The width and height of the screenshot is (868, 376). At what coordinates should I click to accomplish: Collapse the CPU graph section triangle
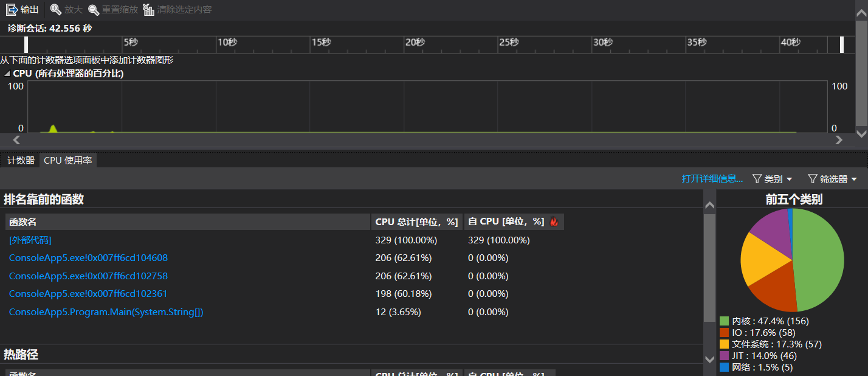7,74
